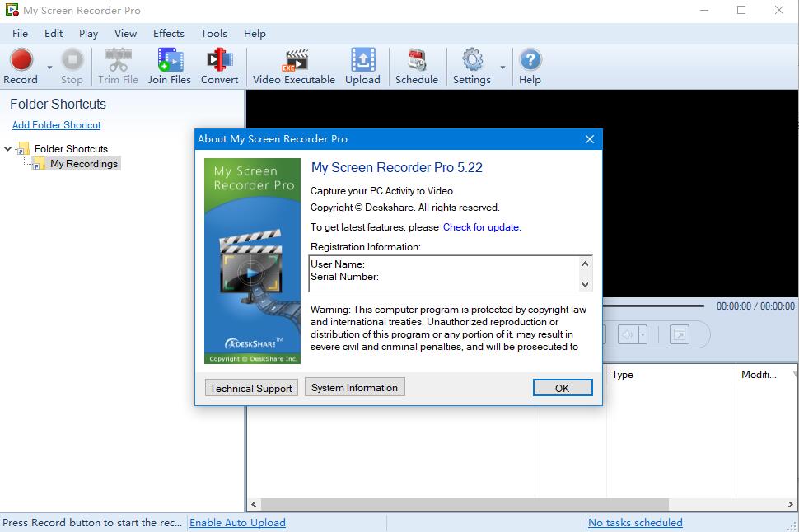Click the full screen player icon

680,335
